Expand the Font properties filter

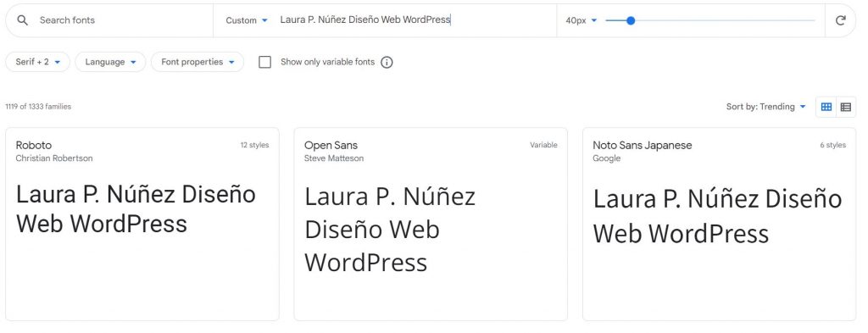198,62
